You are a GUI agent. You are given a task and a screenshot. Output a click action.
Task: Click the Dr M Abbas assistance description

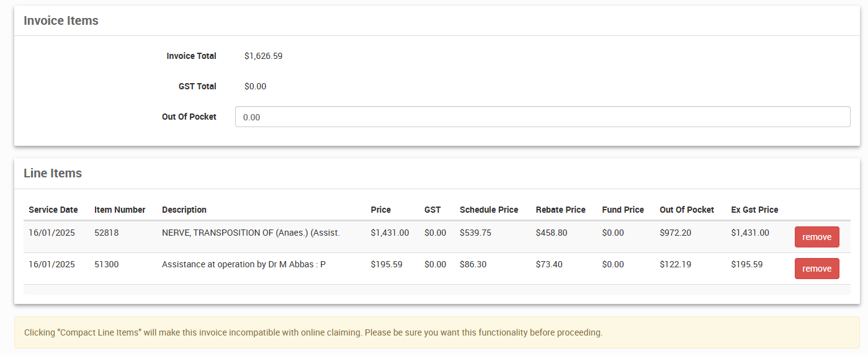(x=244, y=264)
